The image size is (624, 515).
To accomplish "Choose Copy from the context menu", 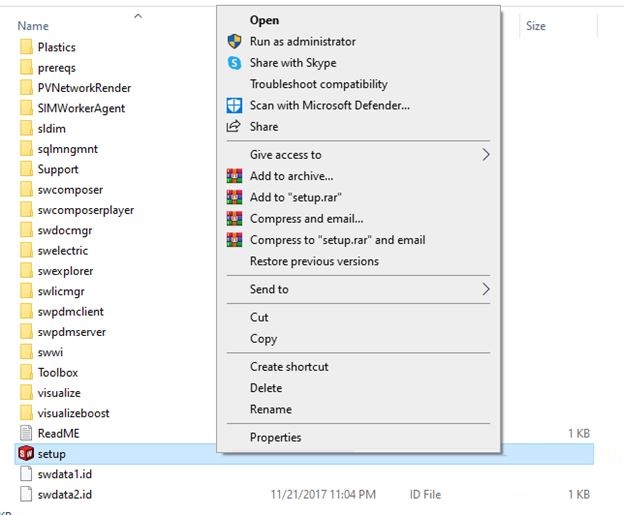I will (358, 338).
